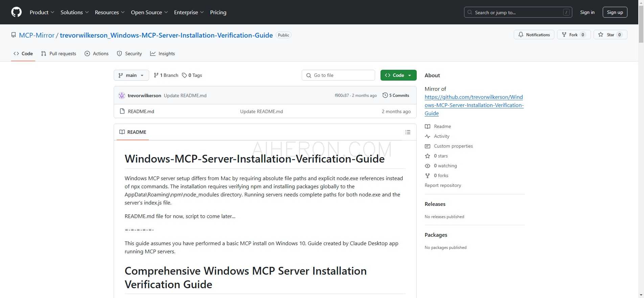644x298 pixels.
Task: Open commit hash f900c87
Action: [342, 95]
